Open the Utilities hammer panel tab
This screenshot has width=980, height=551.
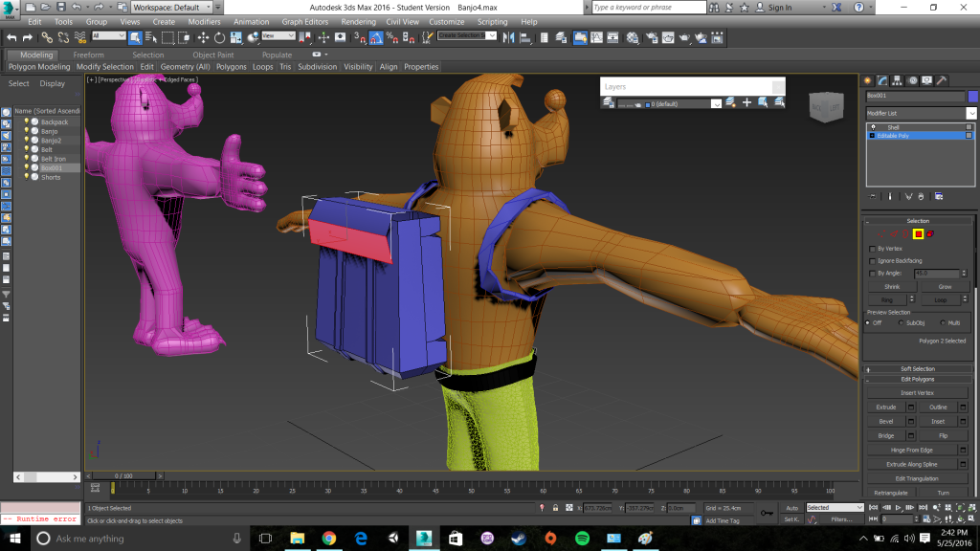click(942, 80)
